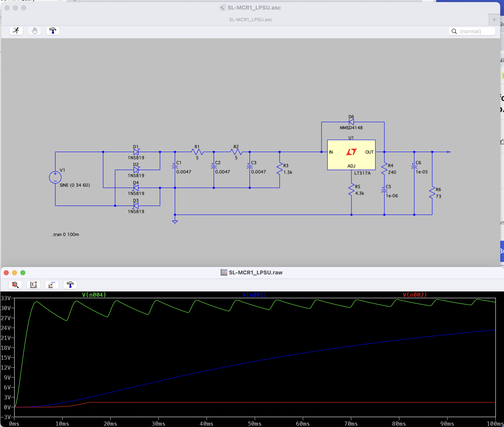Click the 0V label on the vertical axis

click(7, 407)
